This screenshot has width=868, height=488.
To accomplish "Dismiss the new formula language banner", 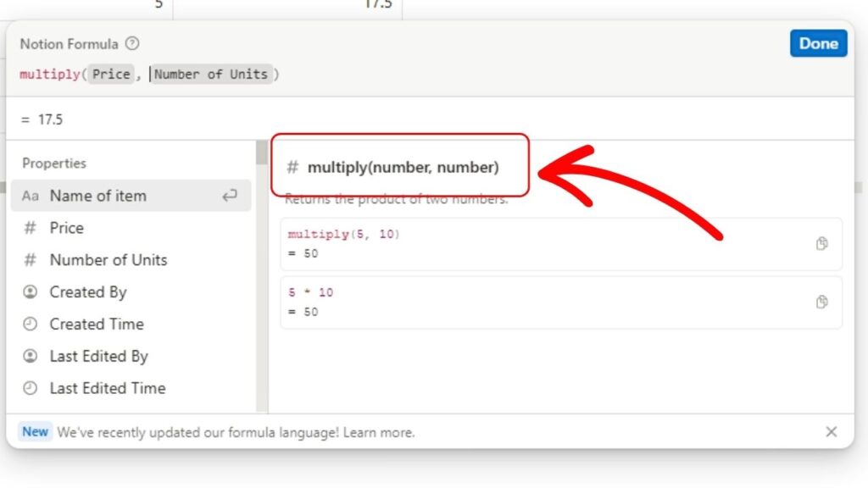I will click(831, 431).
